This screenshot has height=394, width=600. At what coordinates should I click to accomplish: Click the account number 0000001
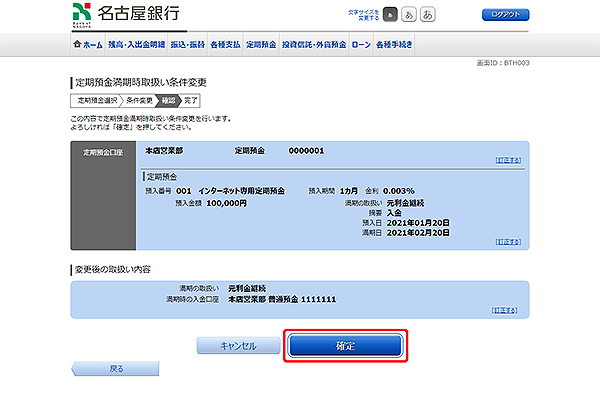[x=306, y=151]
